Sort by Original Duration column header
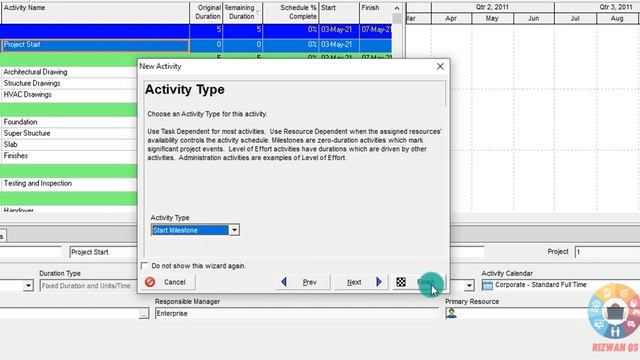Image resolution: width=640 pixels, height=360 pixels. [x=206, y=12]
